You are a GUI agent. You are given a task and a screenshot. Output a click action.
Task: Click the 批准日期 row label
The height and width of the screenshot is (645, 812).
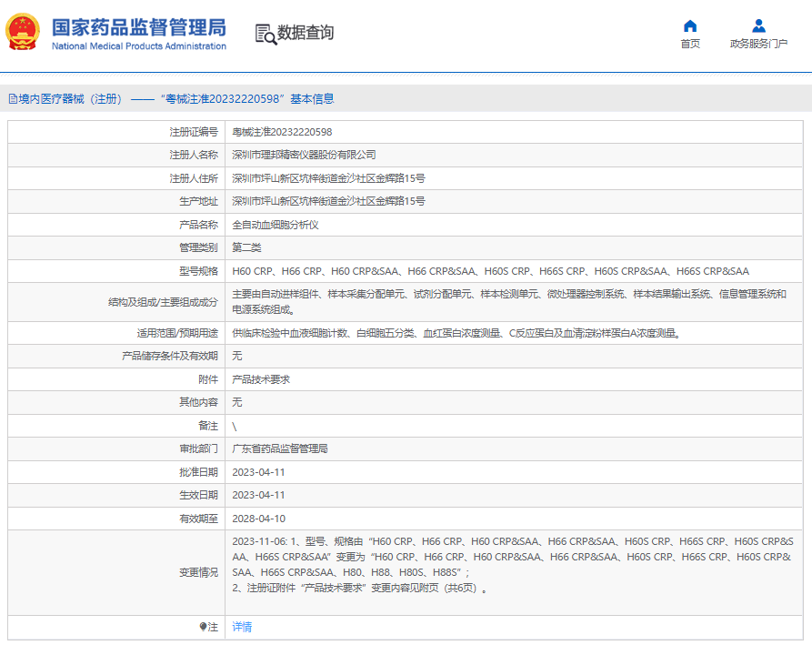coord(199,472)
